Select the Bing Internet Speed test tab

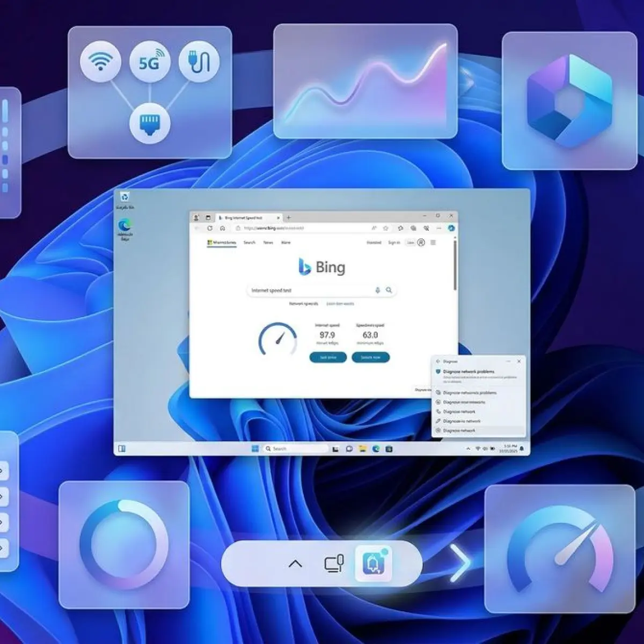tap(248, 218)
